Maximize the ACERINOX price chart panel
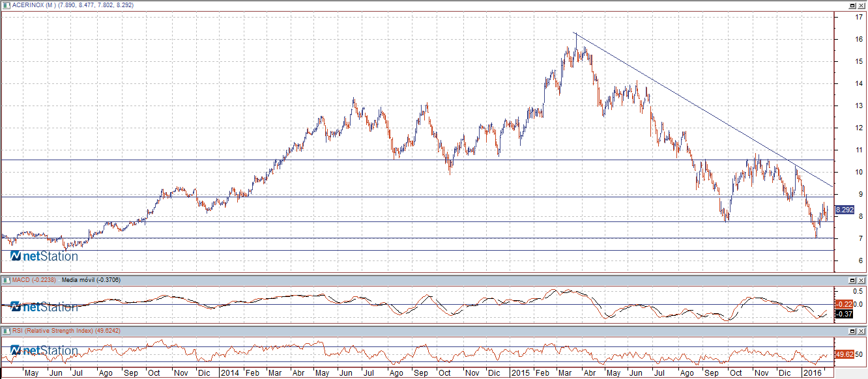 coord(852,5)
